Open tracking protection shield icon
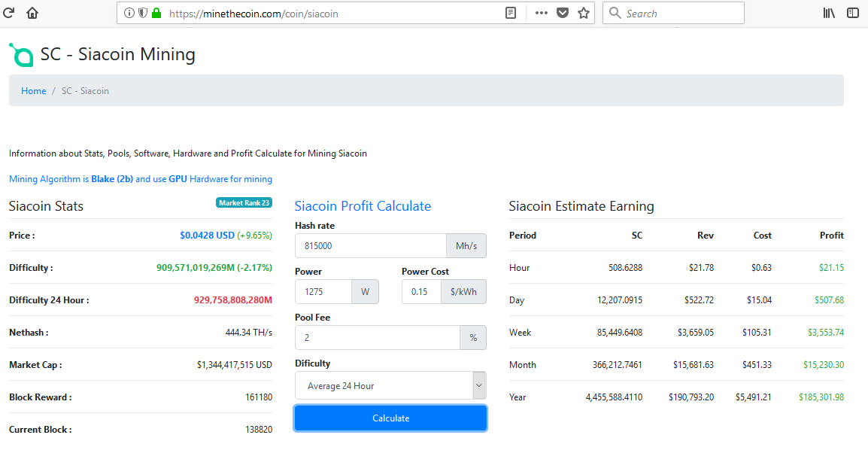Image resolution: width=868 pixels, height=450 pixels. [143, 13]
